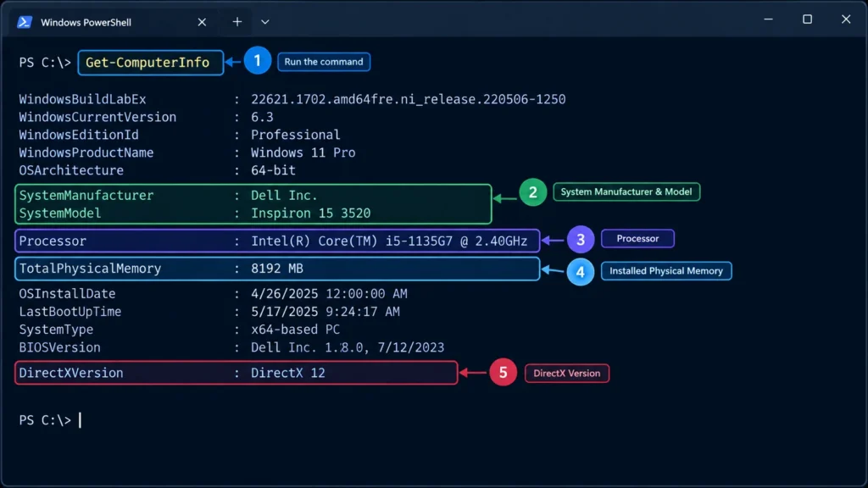The width and height of the screenshot is (868, 488).
Task: Click the Get-ComputerInfo command text
Action: [147, 63]
